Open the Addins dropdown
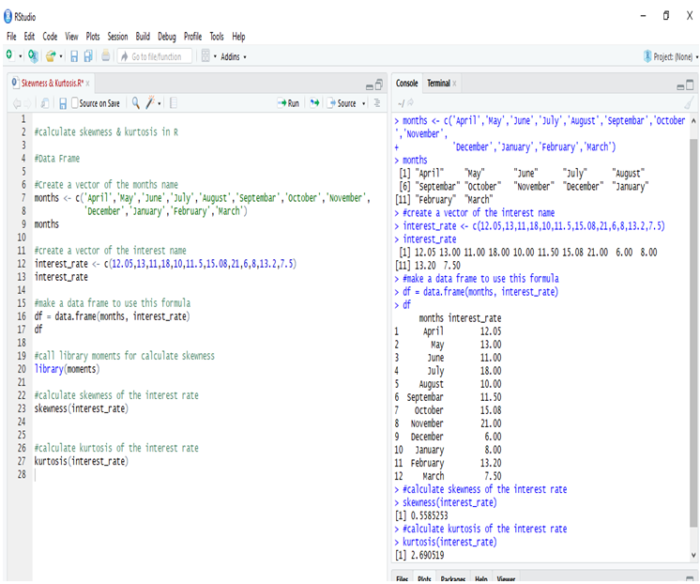Image resolution: width=700 pixels, height=584 pixels. pyautogui.click(x=233, y=56)
